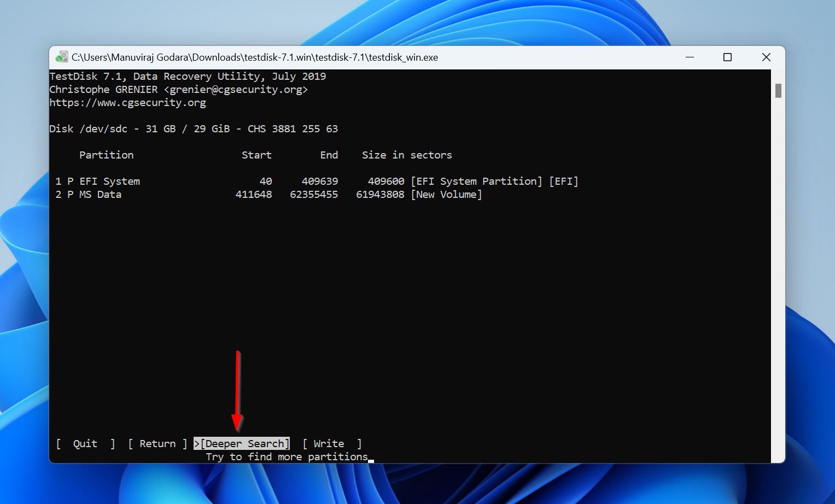
Task: Select the Write menu option
Action: point(332,444)
